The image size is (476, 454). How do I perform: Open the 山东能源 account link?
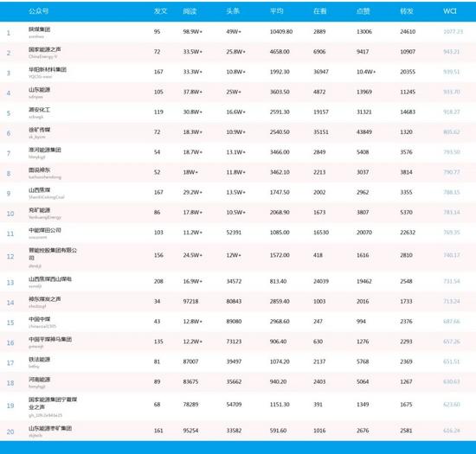click(x=39, y=90)
